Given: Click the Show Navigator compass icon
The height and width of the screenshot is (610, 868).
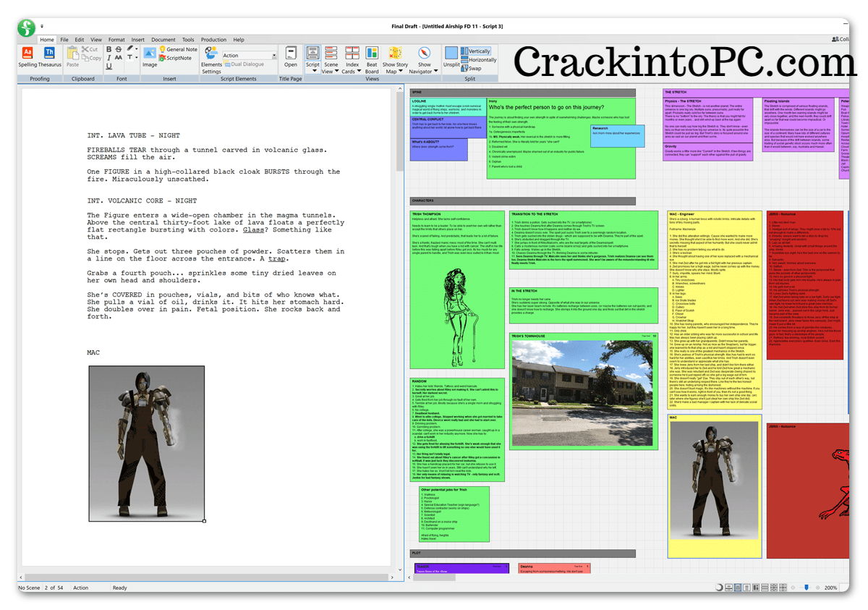Looking at the screenshot, I should point(425,53).
